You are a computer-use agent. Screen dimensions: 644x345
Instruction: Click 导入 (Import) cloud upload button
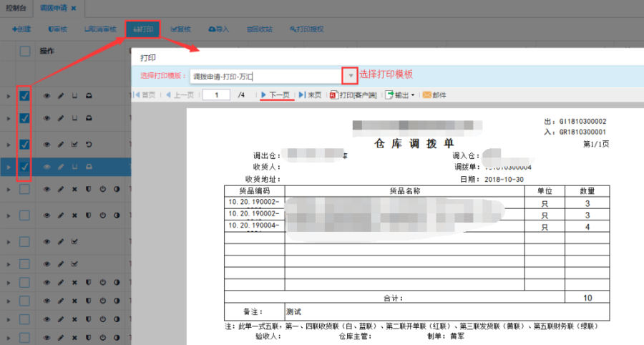coord(218,29)
